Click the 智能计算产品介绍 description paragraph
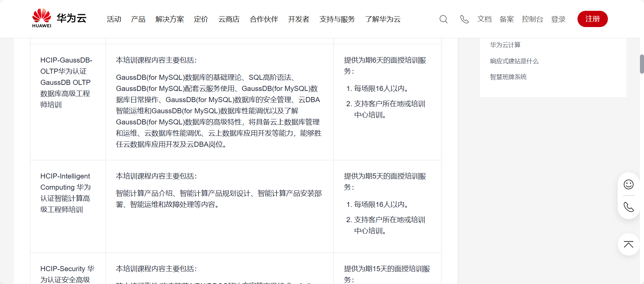This screenshot has height=284, width=644. (x=219, y=199)
